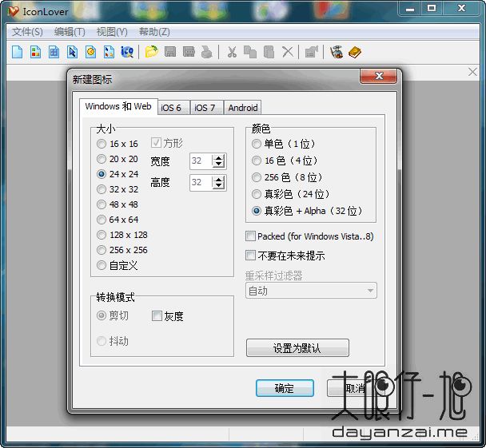Click the new cursor library toolbar icon
486x448 pixels.
[x=109, y=52]
